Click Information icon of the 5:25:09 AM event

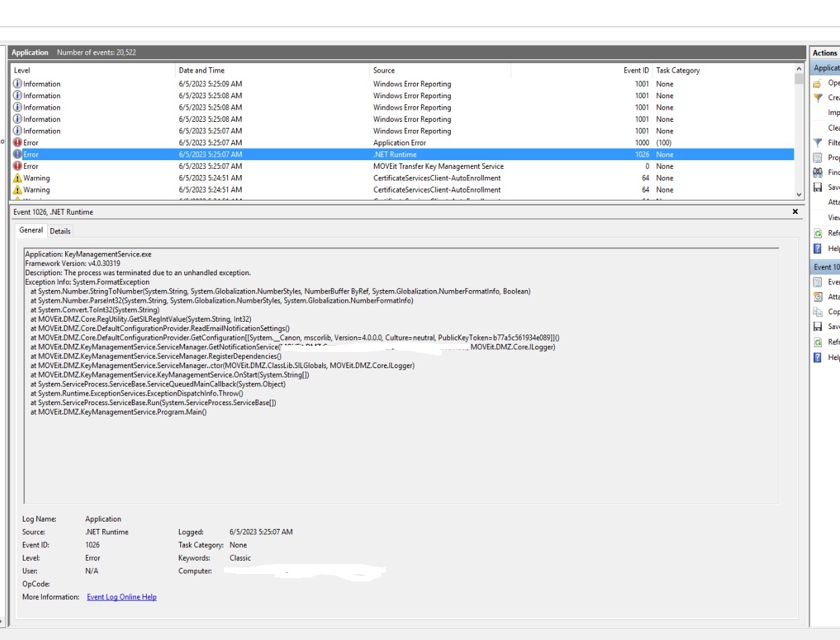[x=17, y=83]
